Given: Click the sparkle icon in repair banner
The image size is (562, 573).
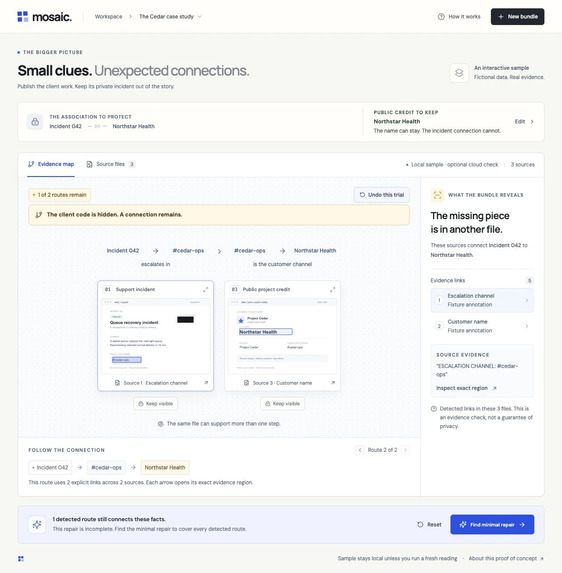Looking at the screenshot, I should pos(37,525).
